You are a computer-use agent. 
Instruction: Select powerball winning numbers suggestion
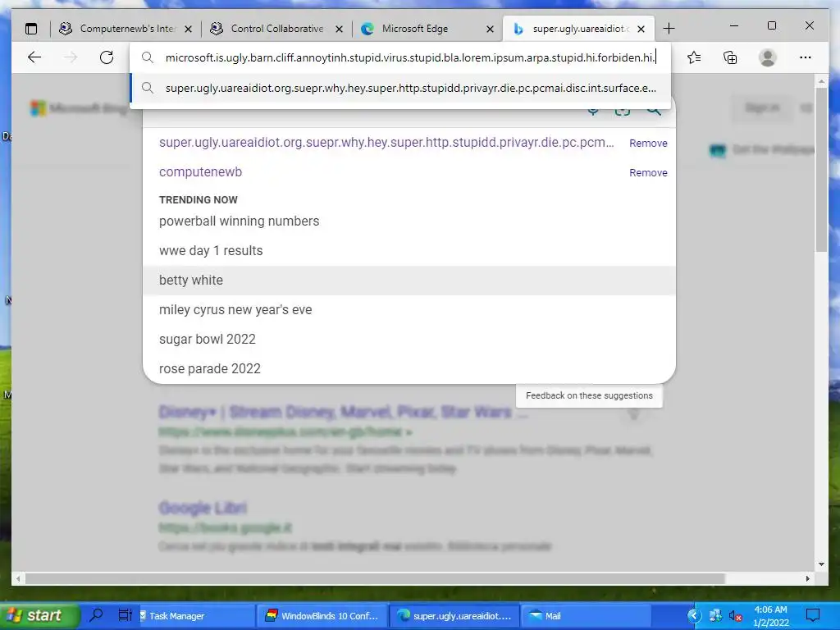click(409, 221)
